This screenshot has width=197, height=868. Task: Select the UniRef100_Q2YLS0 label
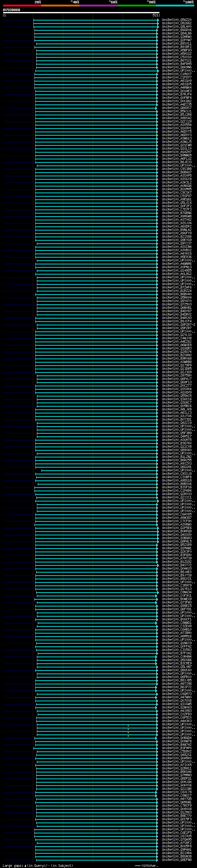tap(177, 335)
